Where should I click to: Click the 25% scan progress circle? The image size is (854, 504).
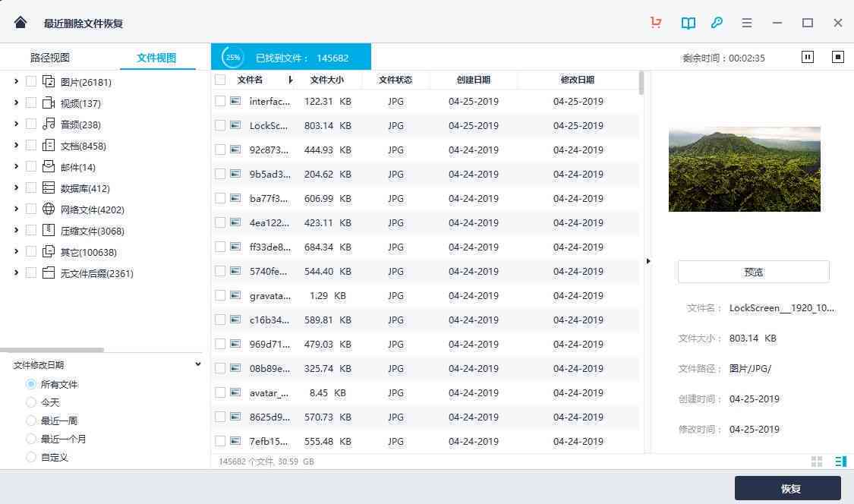point(232,57)
